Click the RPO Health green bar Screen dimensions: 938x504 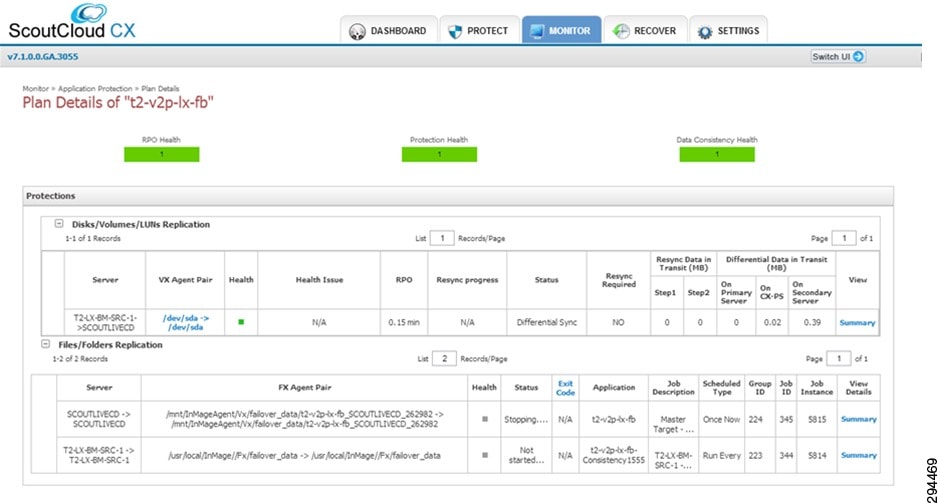[x=162, y=154]
